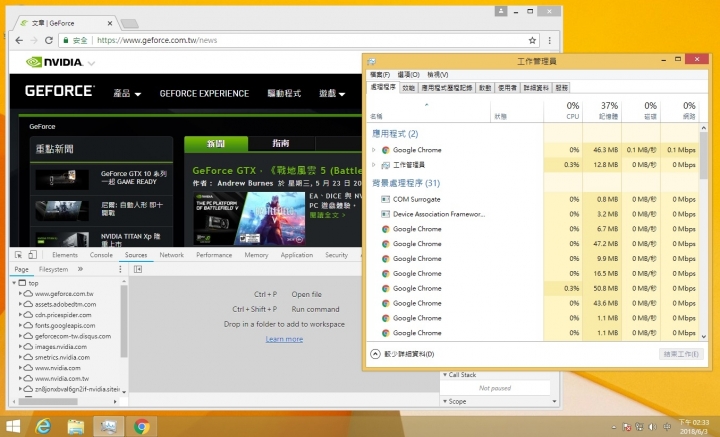Open the 檔案(F) menu in Task Manager
The height and width of the screenshot is (437, 720).
point(380,74)
